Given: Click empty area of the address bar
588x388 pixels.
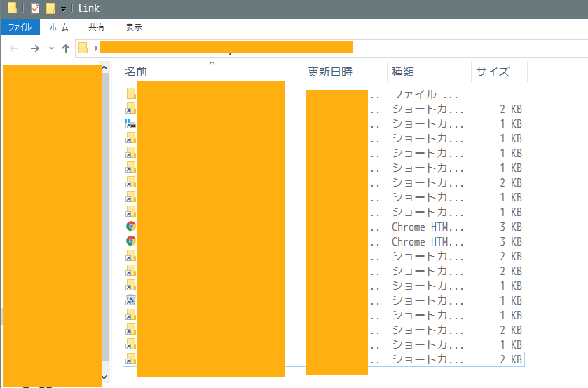Looking at the screenshot, I should pyautogui.click(x=469, y=48).
